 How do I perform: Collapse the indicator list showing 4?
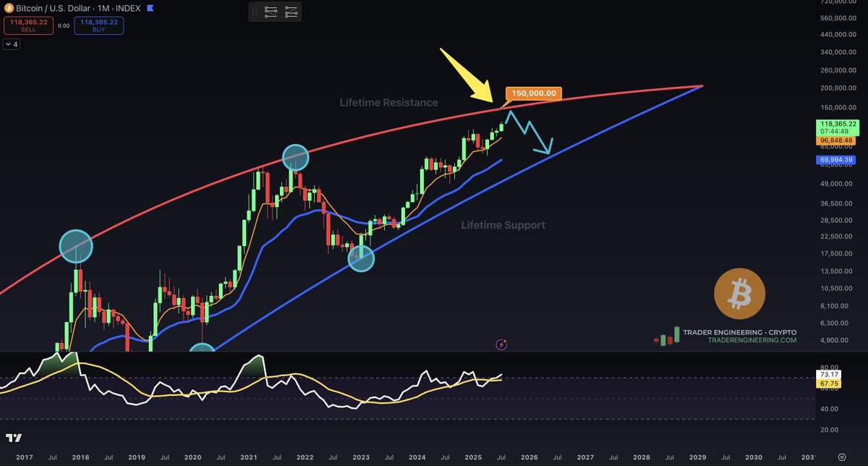click(12, 44)
